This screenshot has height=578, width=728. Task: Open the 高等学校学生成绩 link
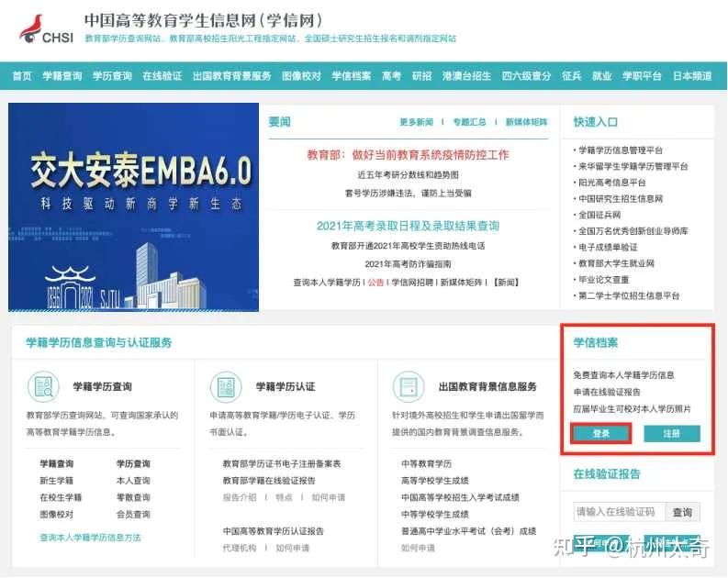coord(435,481)
